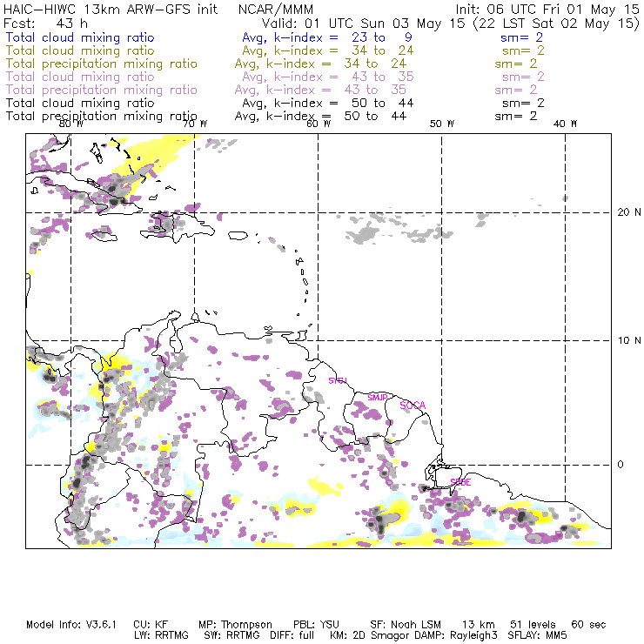644x644 pixels.
Task: Click the SBBE station label
Action: click(x=460, y=482)
